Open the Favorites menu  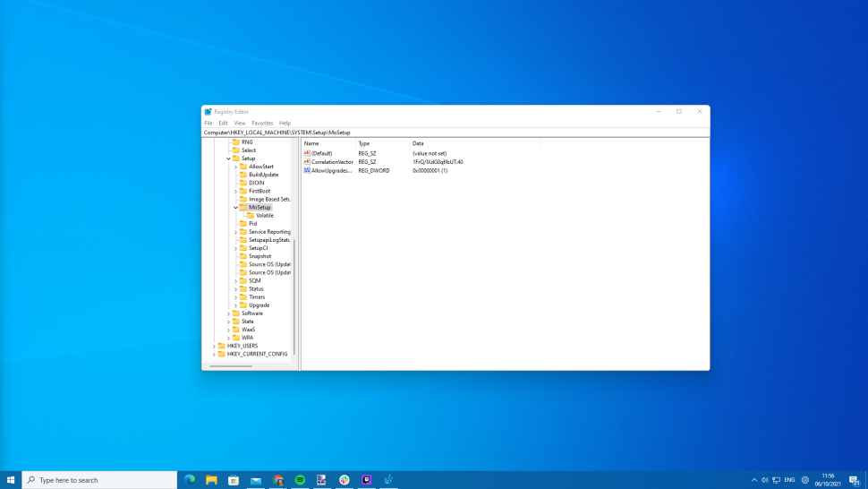pos(262,124)
